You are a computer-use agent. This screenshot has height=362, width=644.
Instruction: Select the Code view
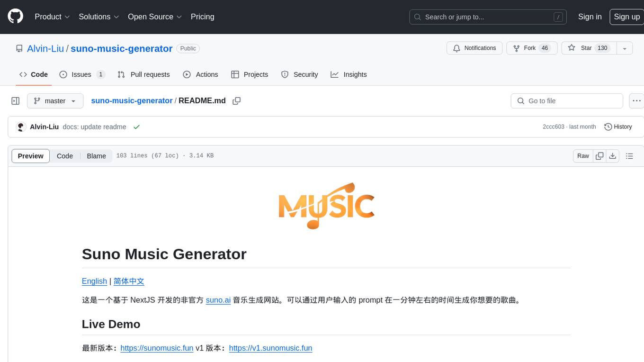pos(65,156)
